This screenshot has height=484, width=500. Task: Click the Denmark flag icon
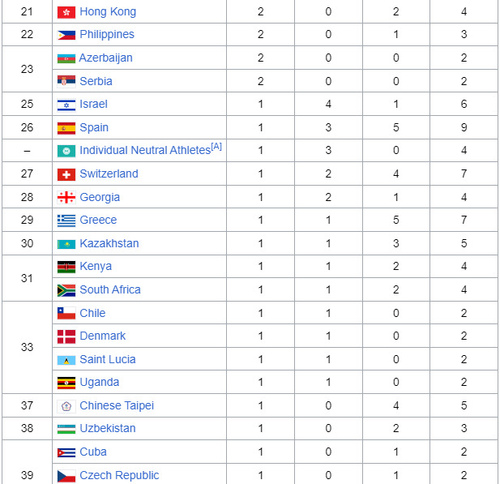click(66, 337)
